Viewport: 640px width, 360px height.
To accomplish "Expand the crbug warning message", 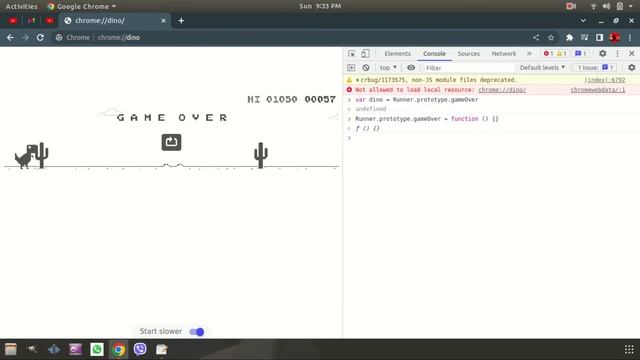I will click(358, 80).
